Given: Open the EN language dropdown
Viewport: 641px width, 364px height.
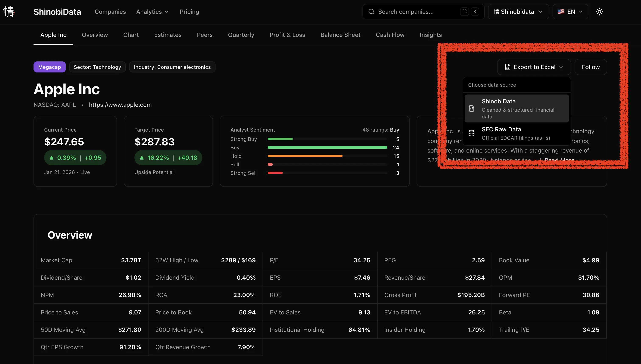Looking at the screenshot, I should pyautogui.click(x=570, y=11).
